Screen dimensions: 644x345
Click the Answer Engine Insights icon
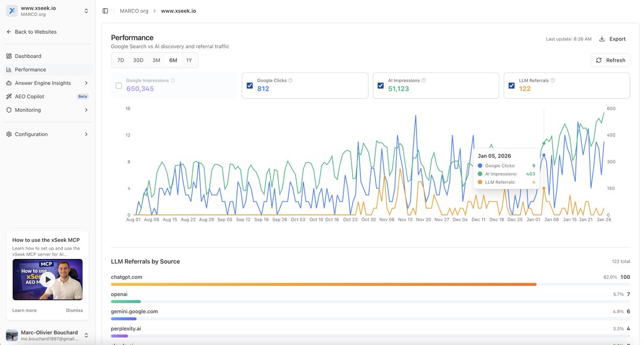[9, 83]
